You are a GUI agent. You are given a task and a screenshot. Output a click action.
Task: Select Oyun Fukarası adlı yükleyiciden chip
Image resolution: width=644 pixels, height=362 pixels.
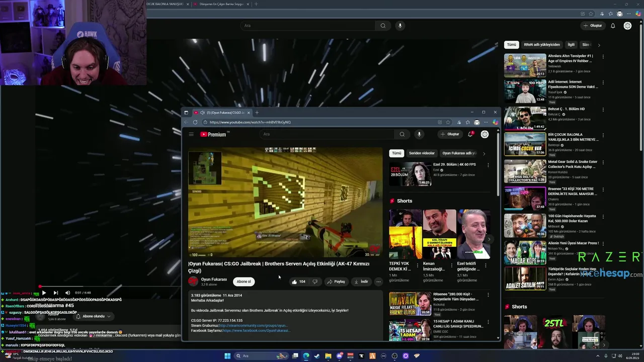coord(459,153)
